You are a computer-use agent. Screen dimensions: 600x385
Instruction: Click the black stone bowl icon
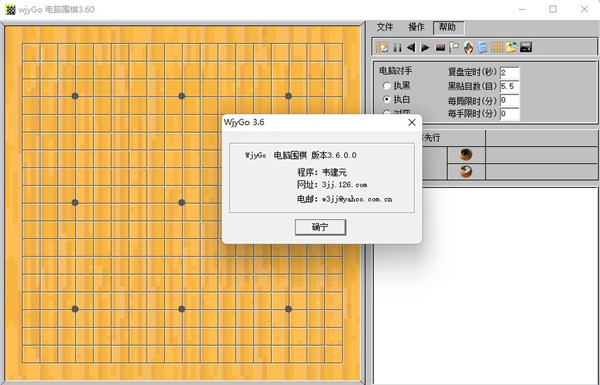[x=466, y=155]
